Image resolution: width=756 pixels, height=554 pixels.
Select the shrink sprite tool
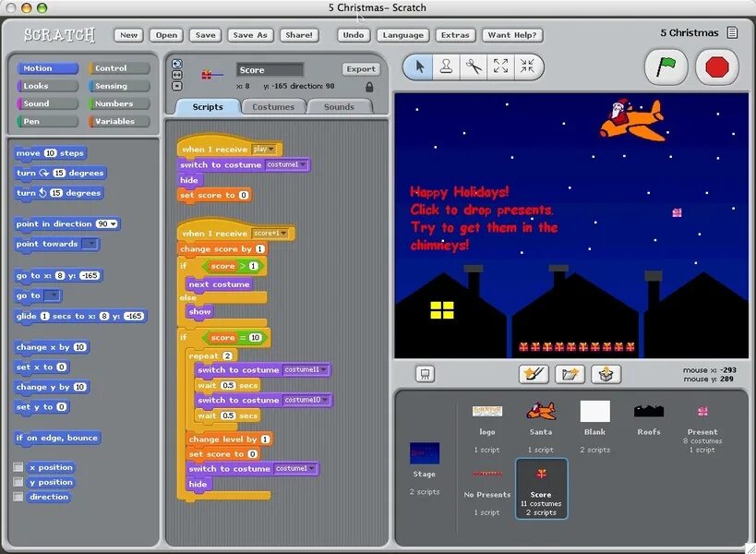[x=527, y=66]
